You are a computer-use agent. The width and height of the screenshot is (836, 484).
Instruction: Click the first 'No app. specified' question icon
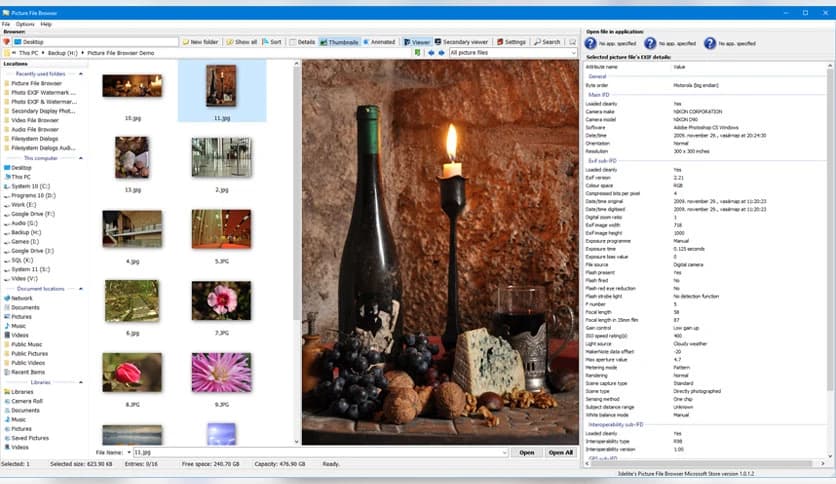click(591, 43)
